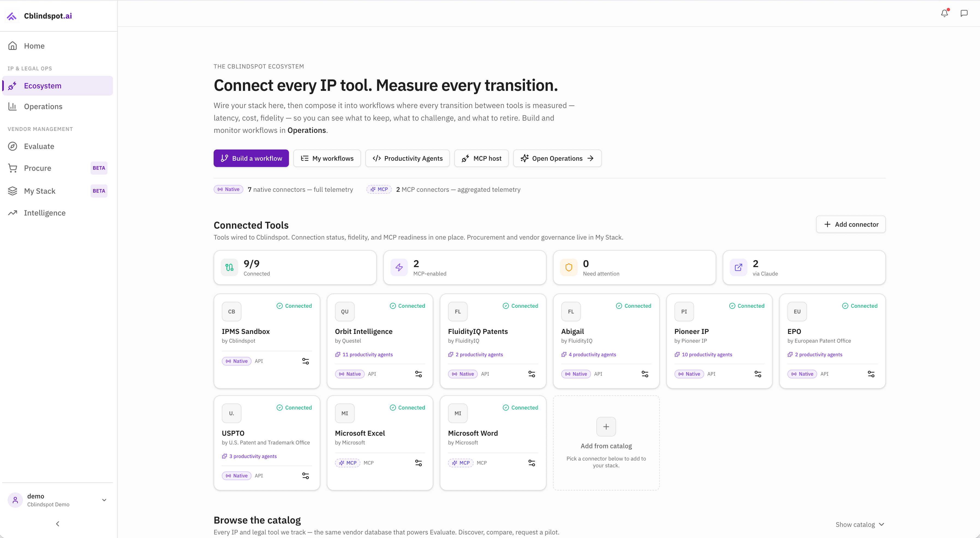Click the via Claude external-link icon
Image resolution: width=980 pixels, height=538 pixels.
click(739, 267)
